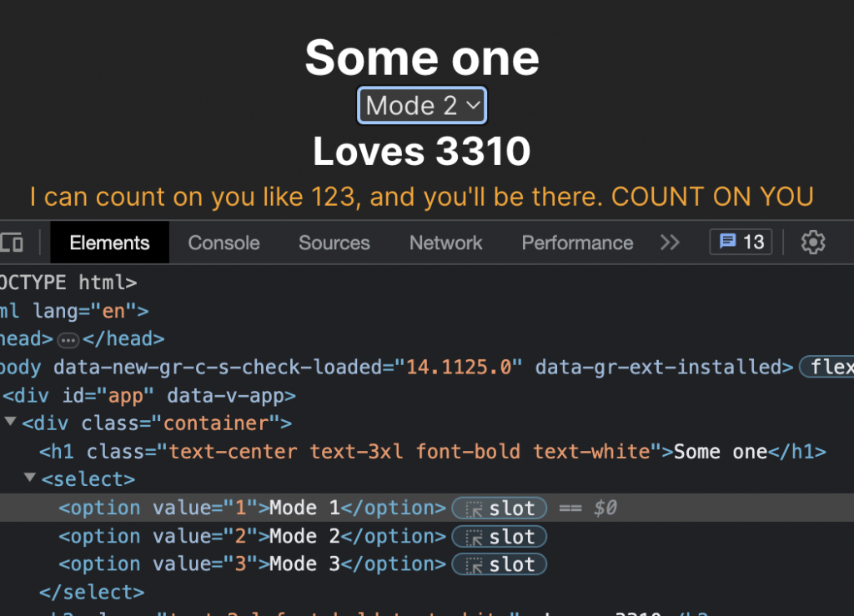Open DevTools settings gear
The height and width of the screenshot is (616, 854).
[813, 243]
